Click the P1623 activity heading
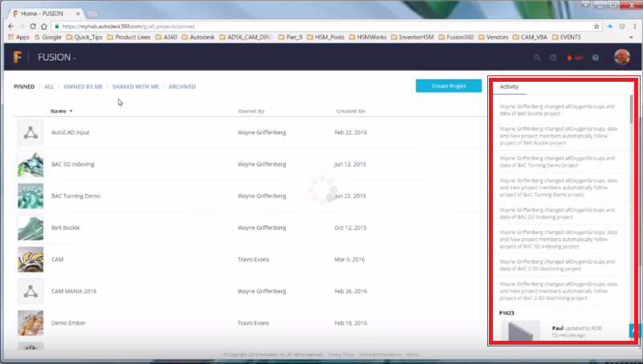The height and width of the screenshot is (364, 643). [x=507, y=313]
